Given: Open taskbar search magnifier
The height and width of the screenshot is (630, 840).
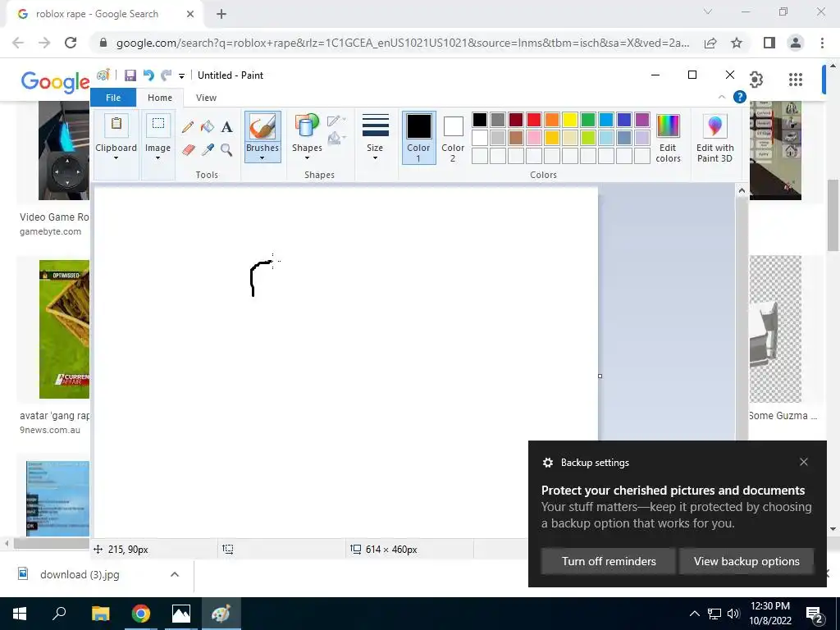Looking at the screenshot, I should click(59, 614).
